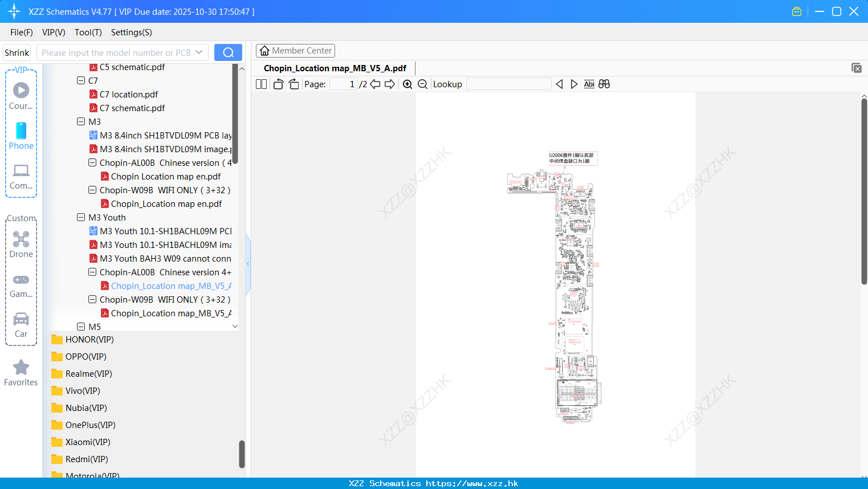Screen dimensions: 868x489
Task: Open C7 schematic.pdf
Action: 132,108
